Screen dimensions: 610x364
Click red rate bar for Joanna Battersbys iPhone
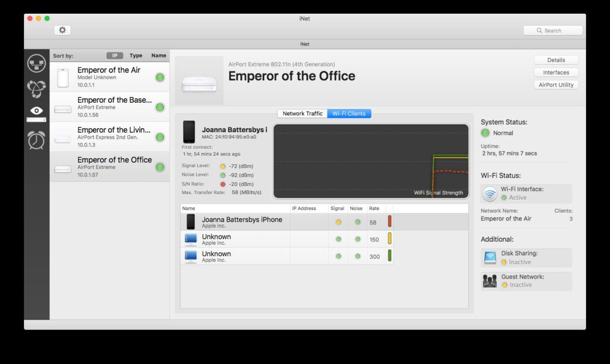tap(390, 222)
